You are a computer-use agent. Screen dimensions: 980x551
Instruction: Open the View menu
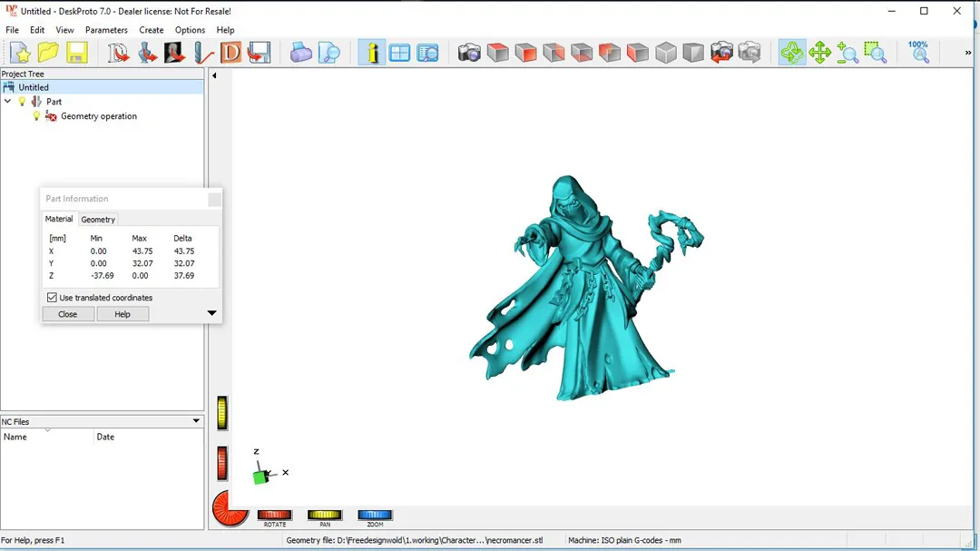point(64,30)
